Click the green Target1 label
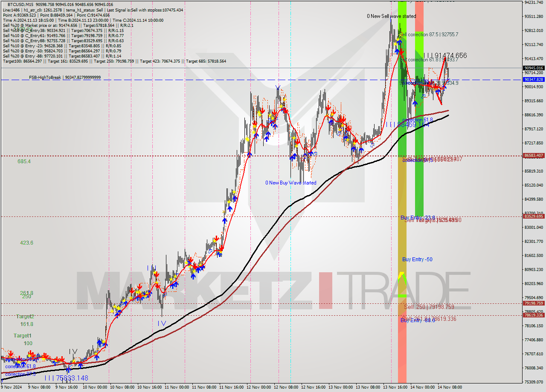Viewport: 546px width, 392px height. pos(22,336)
